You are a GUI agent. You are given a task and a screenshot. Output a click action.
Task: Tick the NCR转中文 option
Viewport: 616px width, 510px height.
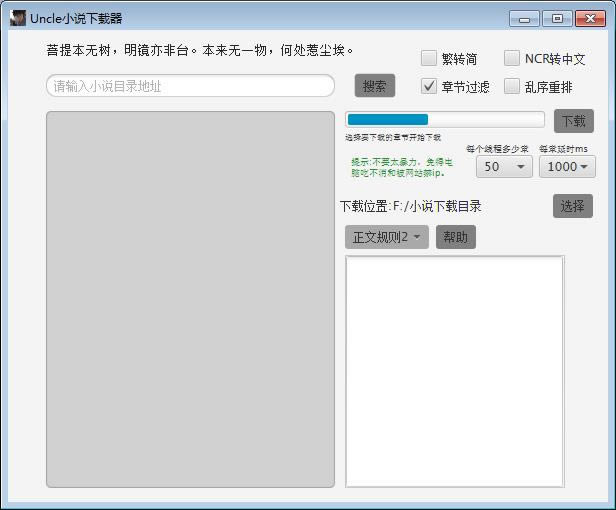tap(512, 59)
